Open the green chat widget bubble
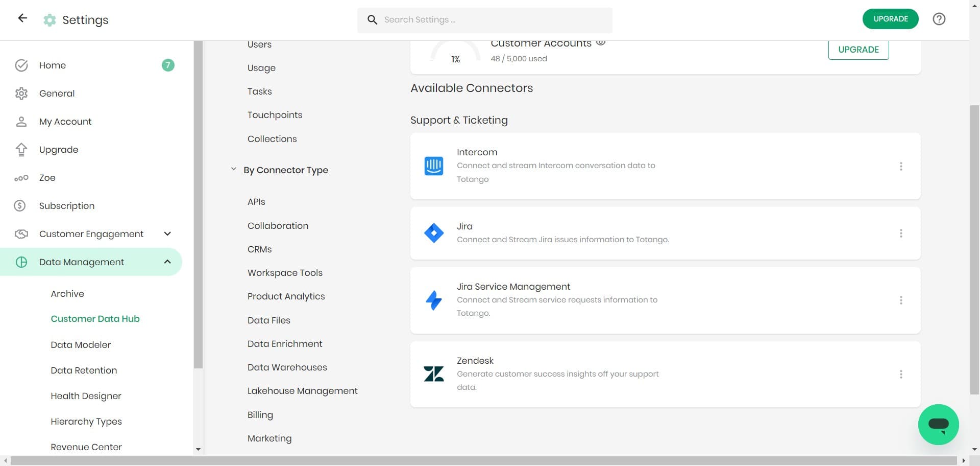This screenshot has width=980, height=466. tap(938, 424)
